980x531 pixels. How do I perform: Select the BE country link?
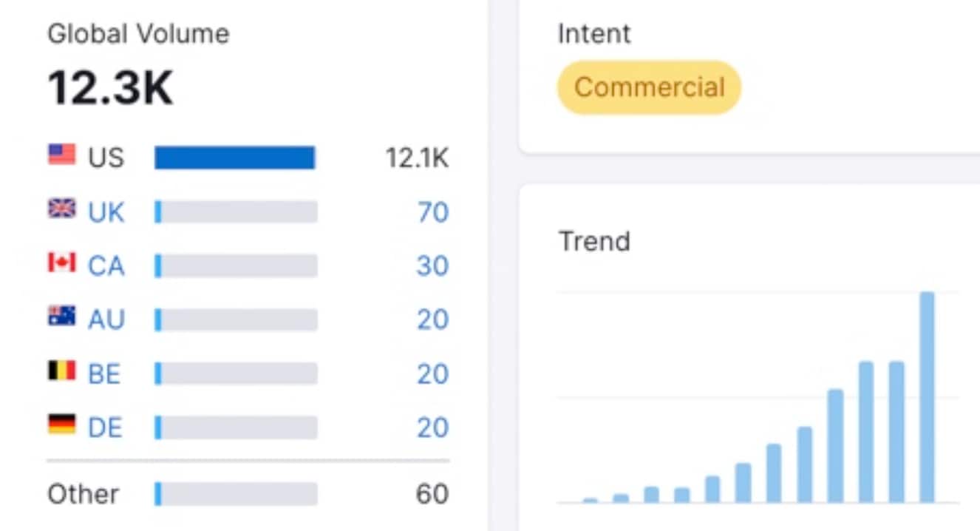(x=104, y=374)
